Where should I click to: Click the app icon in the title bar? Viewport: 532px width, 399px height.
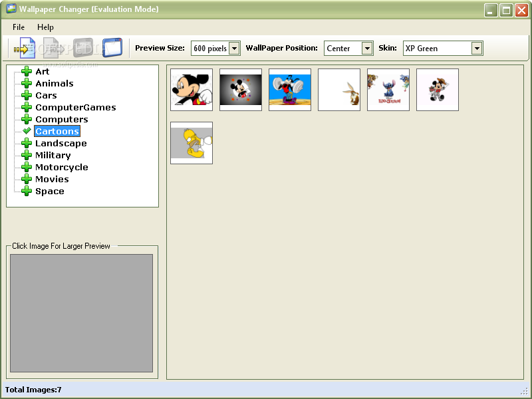11,9
